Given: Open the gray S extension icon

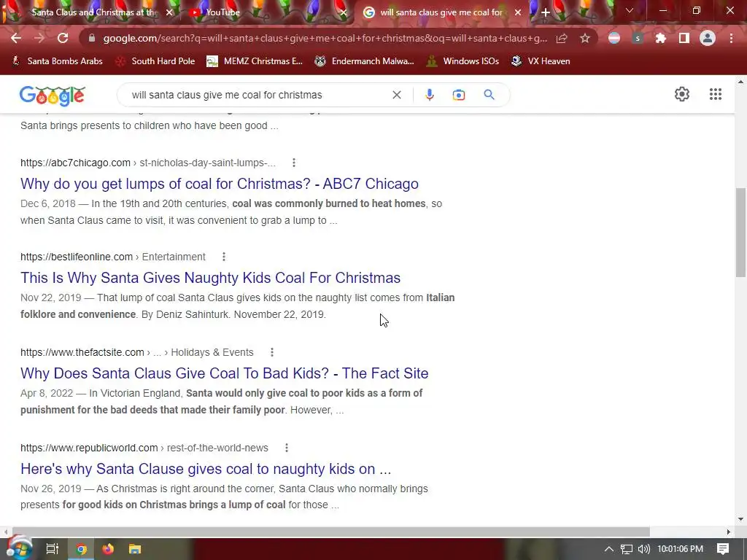Looking at the screenshot, I should pyautogui.click(x=638, y=38).
